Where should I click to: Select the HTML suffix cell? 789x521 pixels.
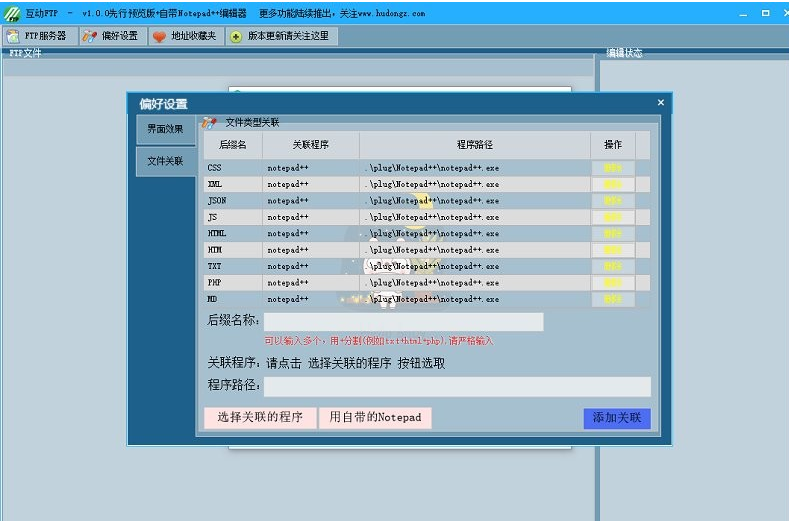[233, 234]
